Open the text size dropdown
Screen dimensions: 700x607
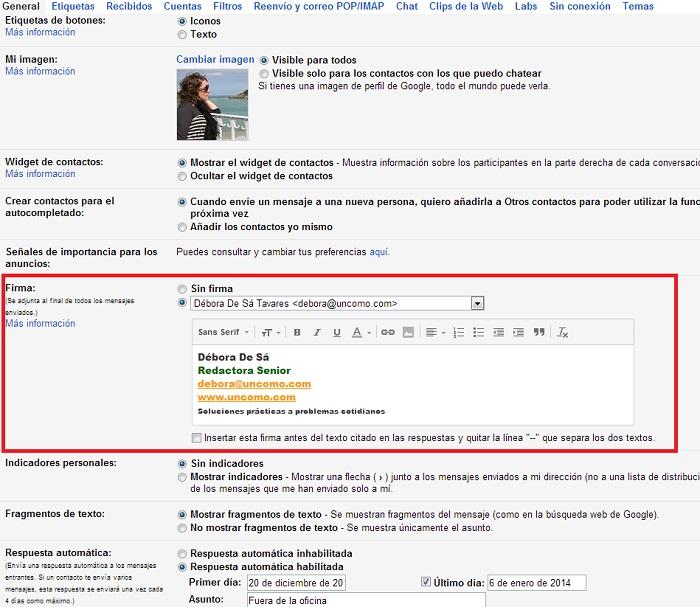(x=267, y=332)
